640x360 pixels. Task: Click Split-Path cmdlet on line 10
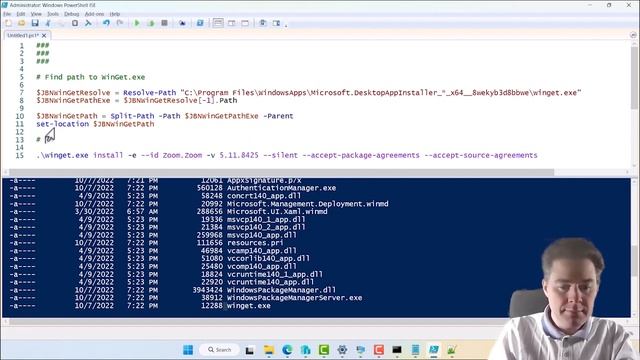pos(132,116)
